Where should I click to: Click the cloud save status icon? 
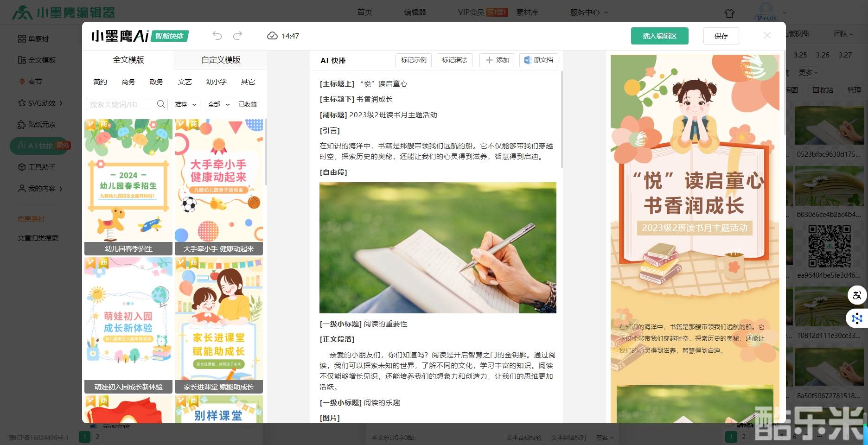tap(272, 36)
